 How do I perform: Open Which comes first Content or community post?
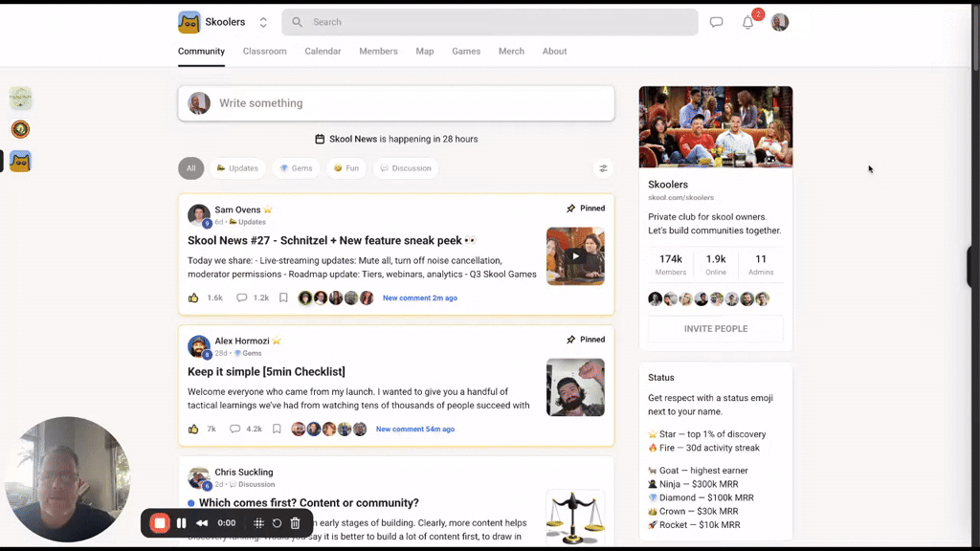pos(309,503)
